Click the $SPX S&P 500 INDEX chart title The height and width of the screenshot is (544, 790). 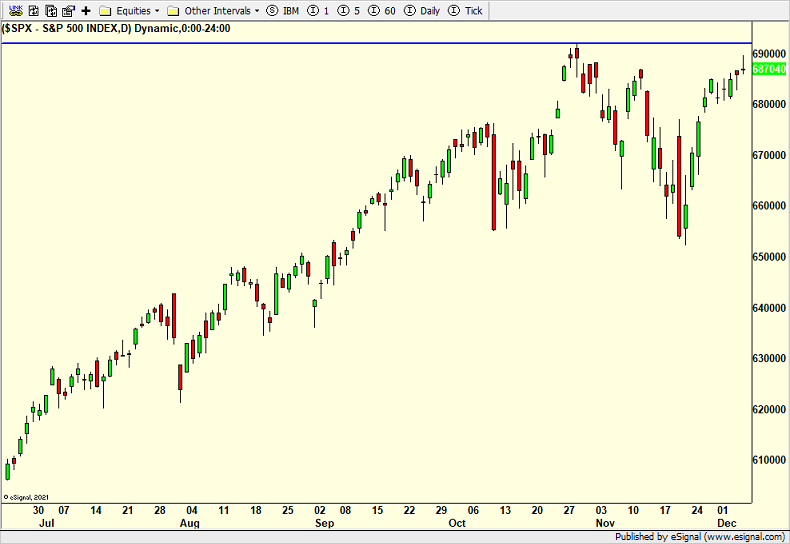118,28
